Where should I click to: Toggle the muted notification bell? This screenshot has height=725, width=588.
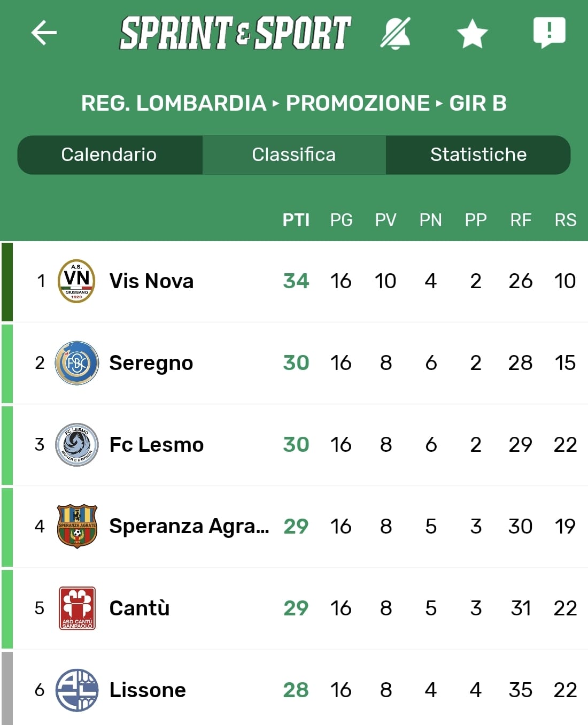tap(396, 33)
